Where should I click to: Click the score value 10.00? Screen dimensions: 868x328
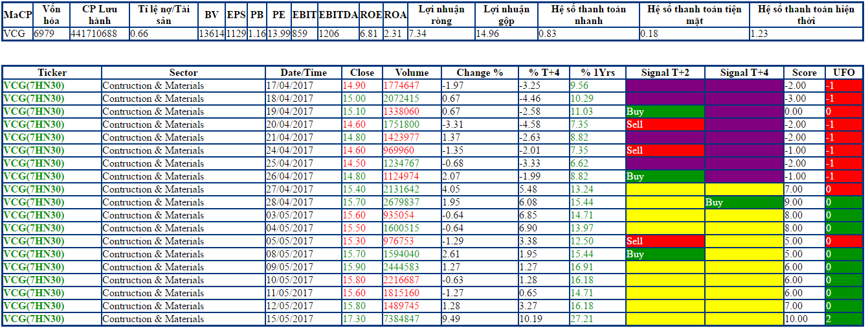click(796, 319)
